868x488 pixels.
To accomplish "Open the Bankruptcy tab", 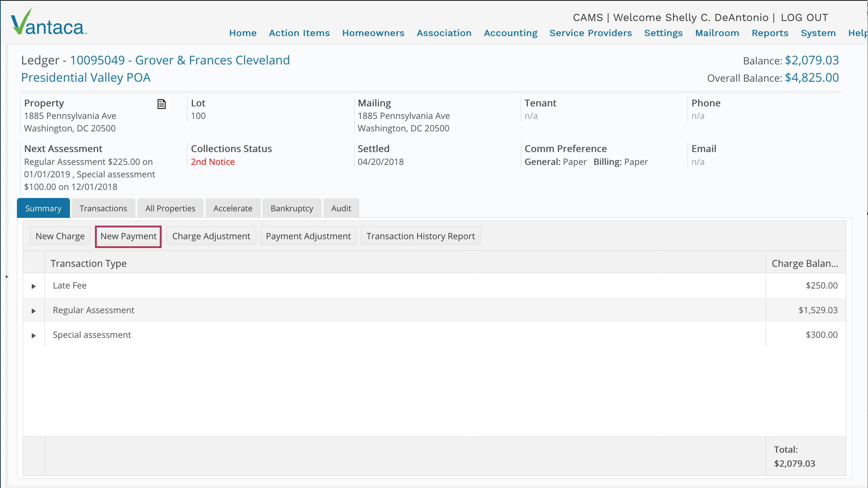I will [292, 208].
